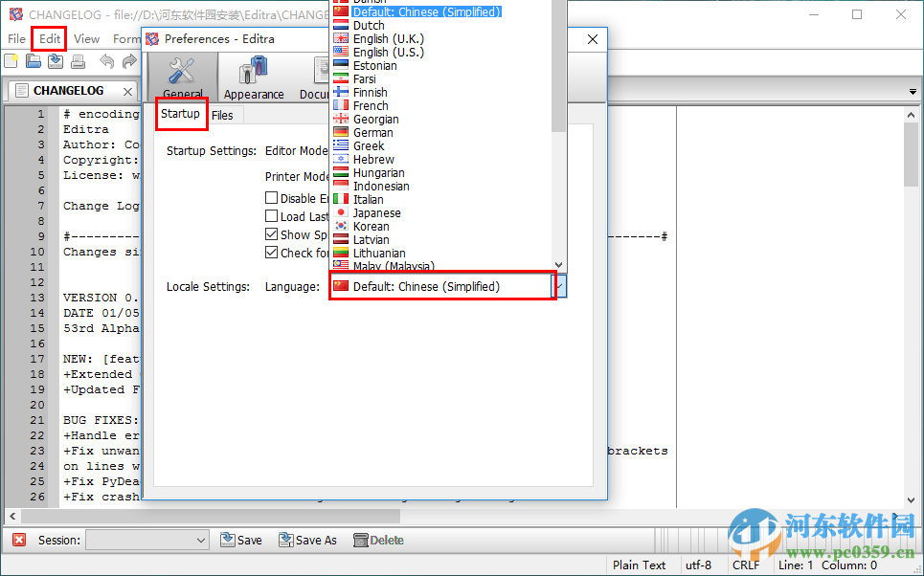This screenshot has width=924, height=576.
Task: Open the View menu
Action: [x=86, y=39]
